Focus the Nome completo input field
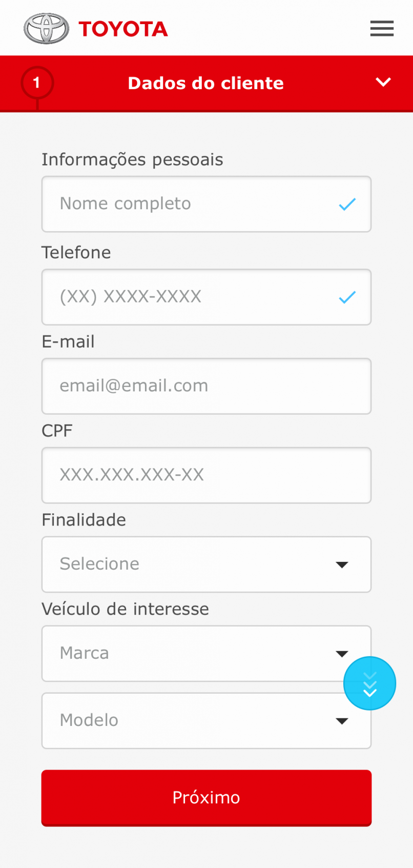This screenshot has height=868, width=413. coord(190,204)
